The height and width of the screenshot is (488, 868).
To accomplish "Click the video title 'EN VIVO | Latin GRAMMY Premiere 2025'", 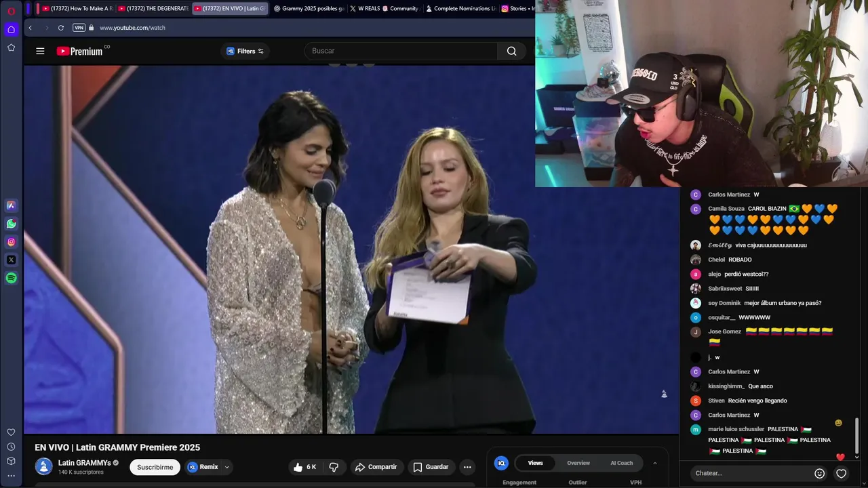I will click(117, 447).
